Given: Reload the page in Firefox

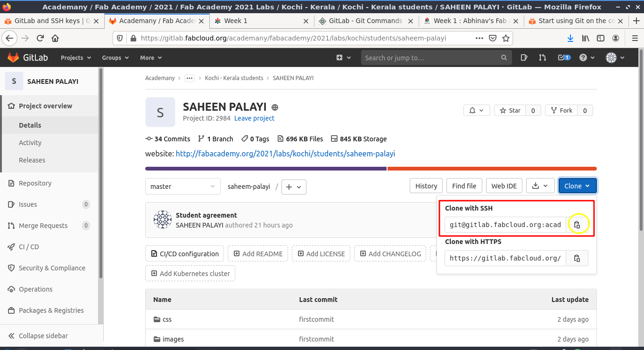Looking at the screenshot, I should click(40, 38).
